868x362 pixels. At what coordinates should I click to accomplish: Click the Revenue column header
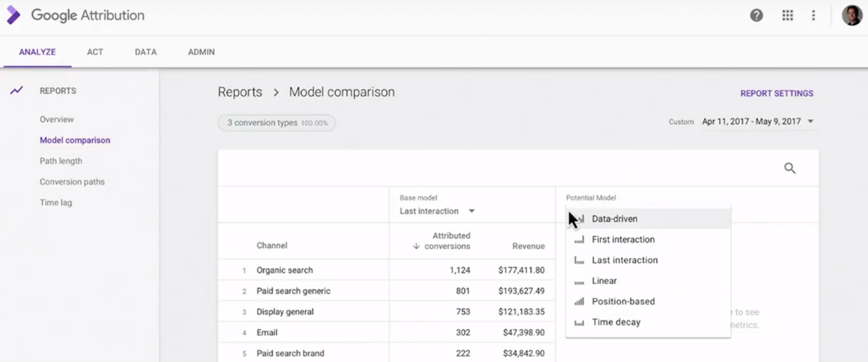[529, 246]
